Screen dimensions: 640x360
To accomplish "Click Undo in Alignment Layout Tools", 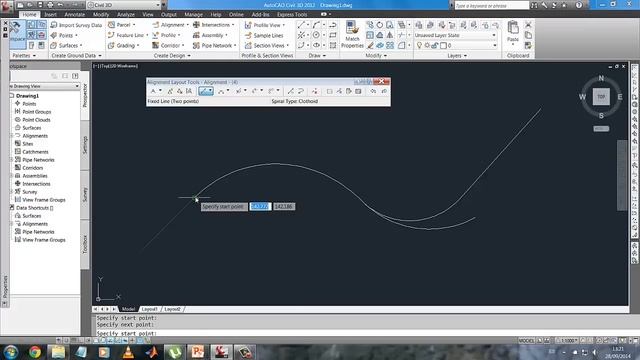I will (373, 91).
